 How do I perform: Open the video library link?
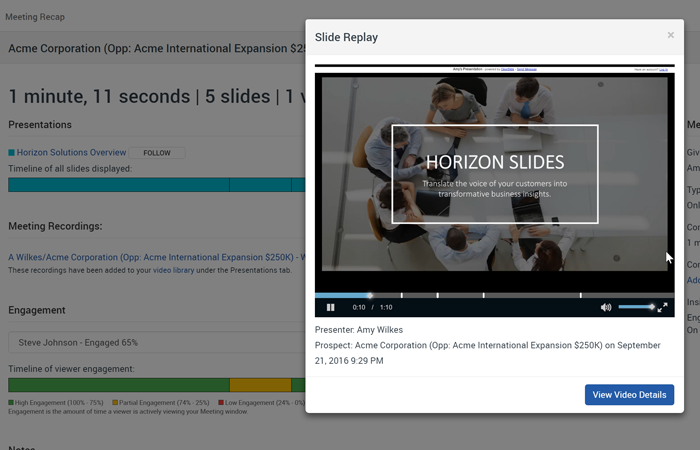173,270
